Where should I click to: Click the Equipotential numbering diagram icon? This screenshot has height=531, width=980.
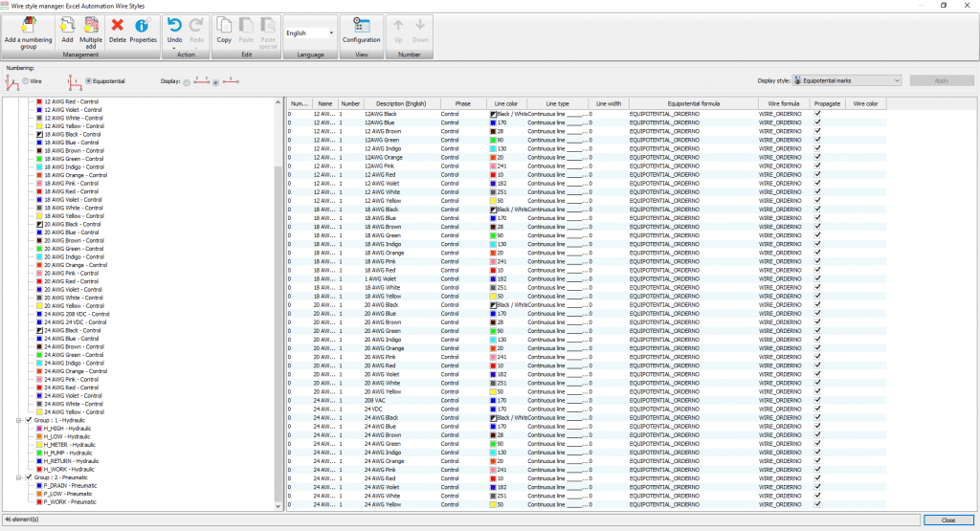pos(75,82)
